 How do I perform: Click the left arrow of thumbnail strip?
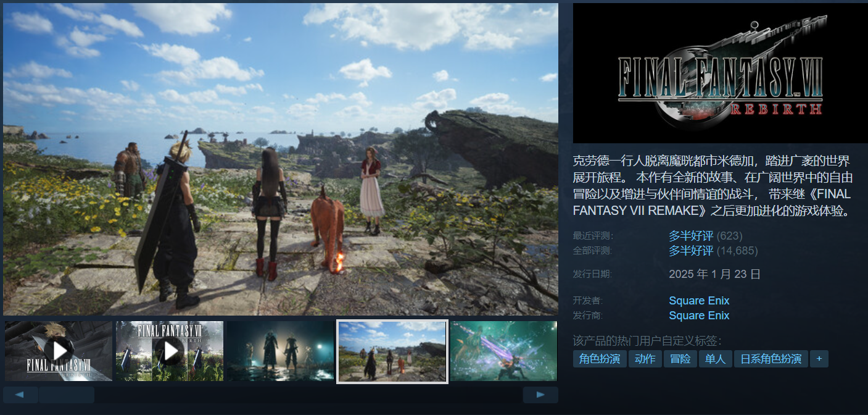tap(20, 395)
